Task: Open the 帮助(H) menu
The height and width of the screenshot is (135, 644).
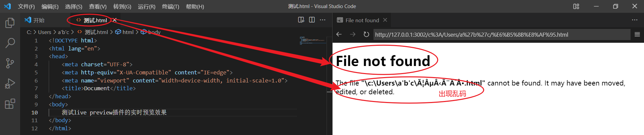Action: tap(195, 6)
